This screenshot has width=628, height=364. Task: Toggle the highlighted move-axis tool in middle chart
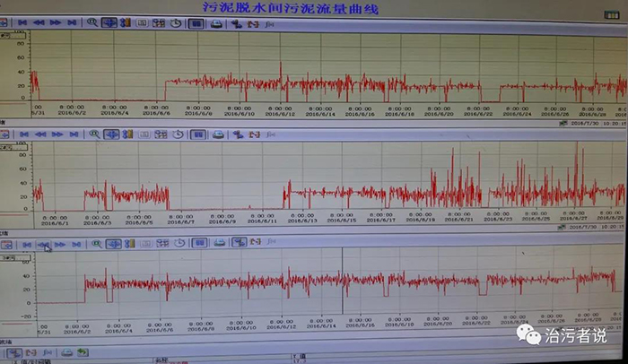(x=111, y=134)
